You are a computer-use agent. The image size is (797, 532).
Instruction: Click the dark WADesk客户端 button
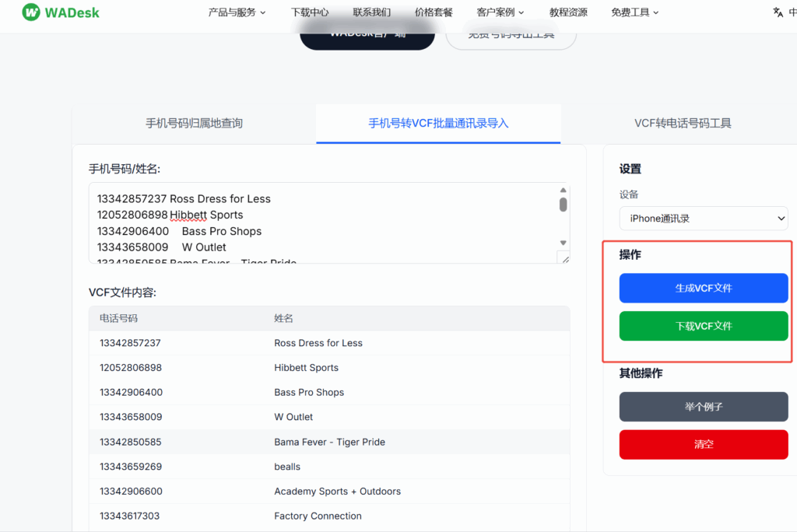tap(367, 33)
